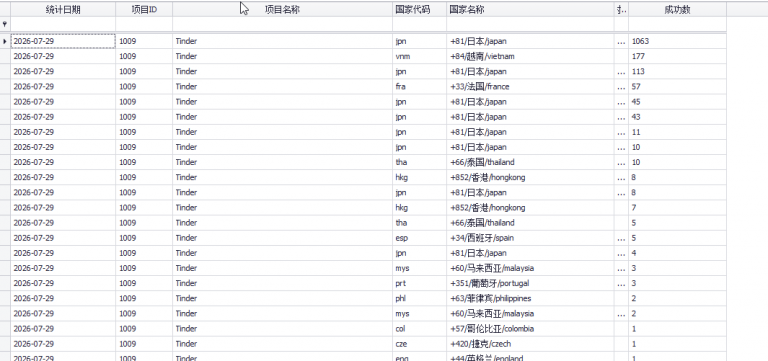Click the filter row funnel icon
This screenshot has height=361, width=768.
point(5,24)
